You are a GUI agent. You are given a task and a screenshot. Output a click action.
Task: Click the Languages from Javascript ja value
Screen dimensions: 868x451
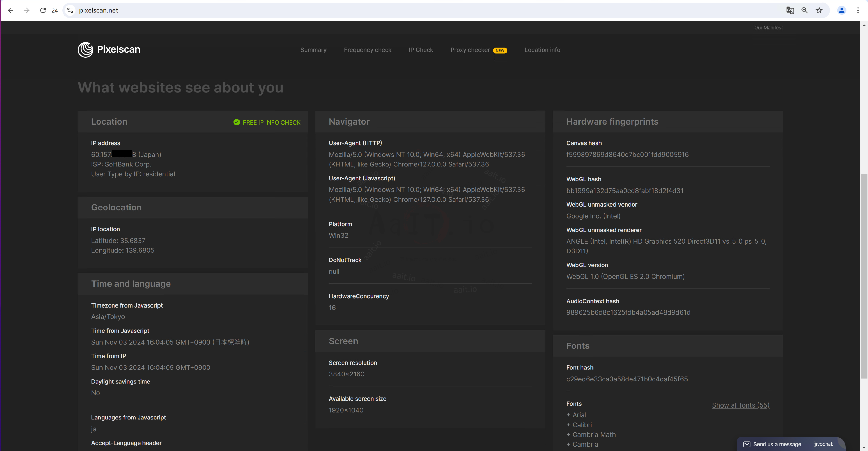point(94,429)
